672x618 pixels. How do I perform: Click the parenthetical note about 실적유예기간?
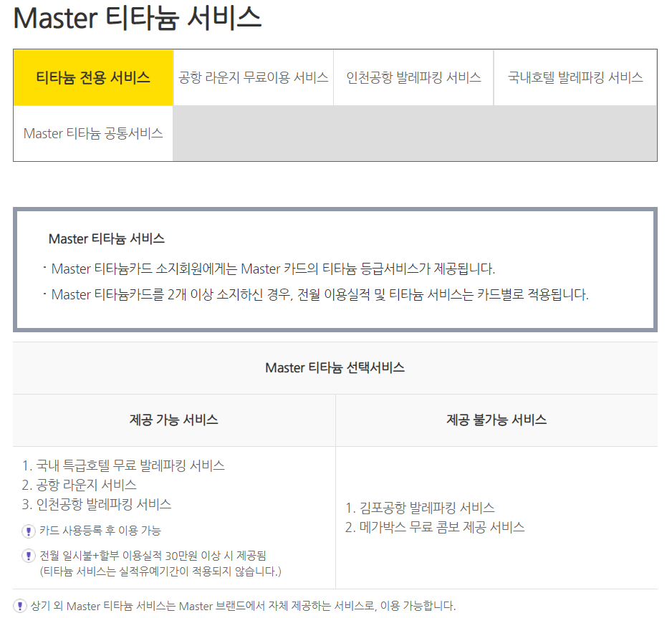(x=160, y=571)
